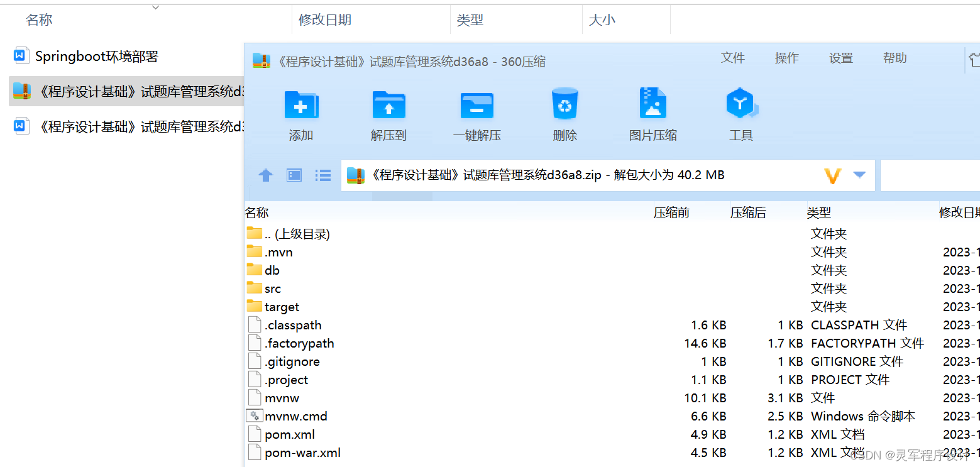Select the pom.xml file entry
The height and width of the screenshot is (467, 980).
tap(290, 434)
